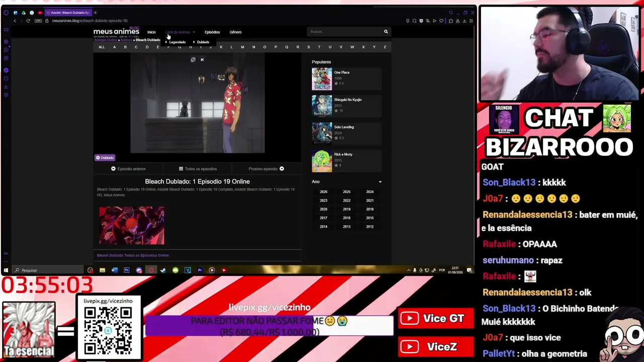Click the media player taskbar icon

point(212,270)
